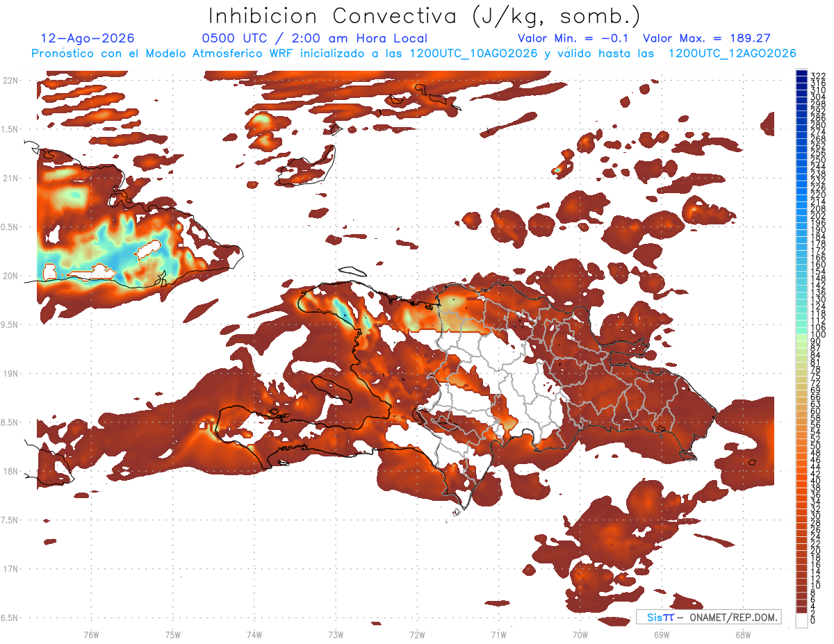Click the time '0500 UTC / 2:00 am Hora Local'
The width and height of the screenshot is (834, 644).
[x=314, y=38]
